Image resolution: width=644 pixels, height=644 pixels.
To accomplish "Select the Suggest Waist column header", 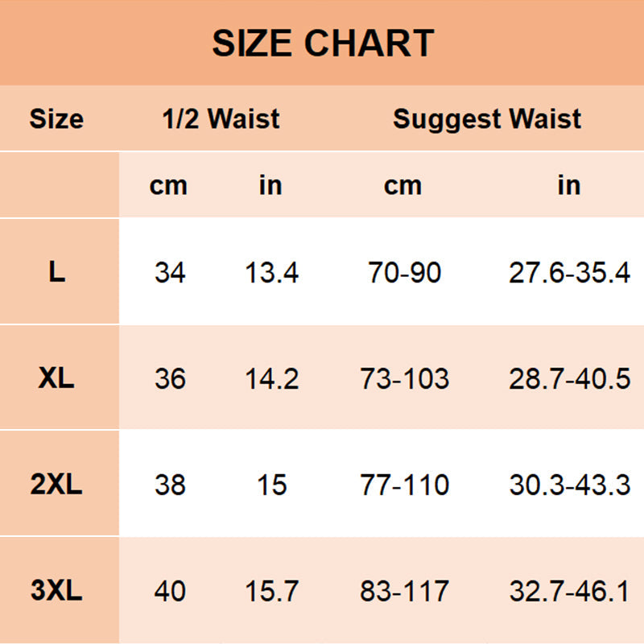I will tap(486, 120).
